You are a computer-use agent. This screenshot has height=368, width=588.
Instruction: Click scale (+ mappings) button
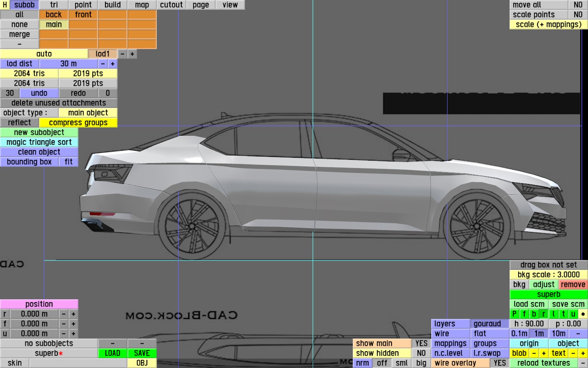pyautogui.click(x=549, y=25)
